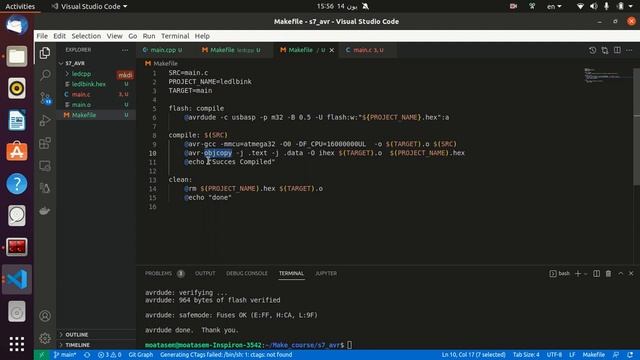Open Files from the Ubuntu dock

tap(17, 56)
